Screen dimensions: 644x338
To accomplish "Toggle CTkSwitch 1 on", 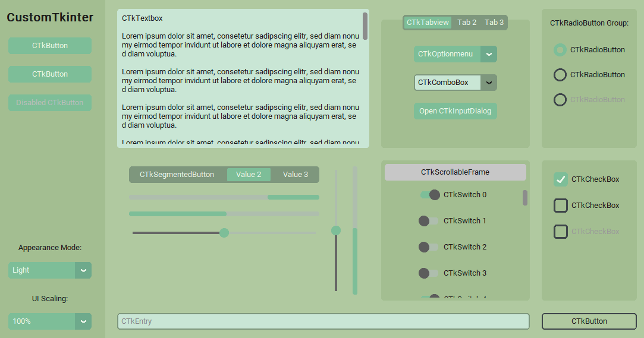I will (429, 221).
